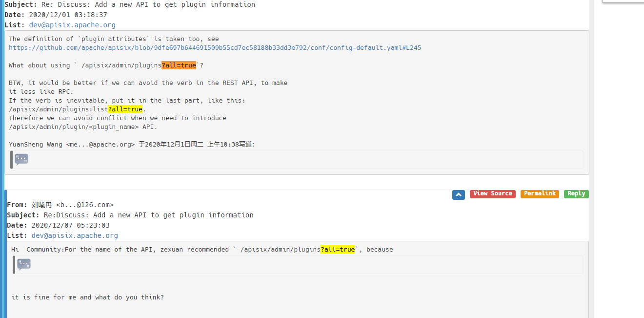644x318 pixels.
Task: Click subject 'Re: Discuss: Add a new API' in first email
Action: click(148, 4)
